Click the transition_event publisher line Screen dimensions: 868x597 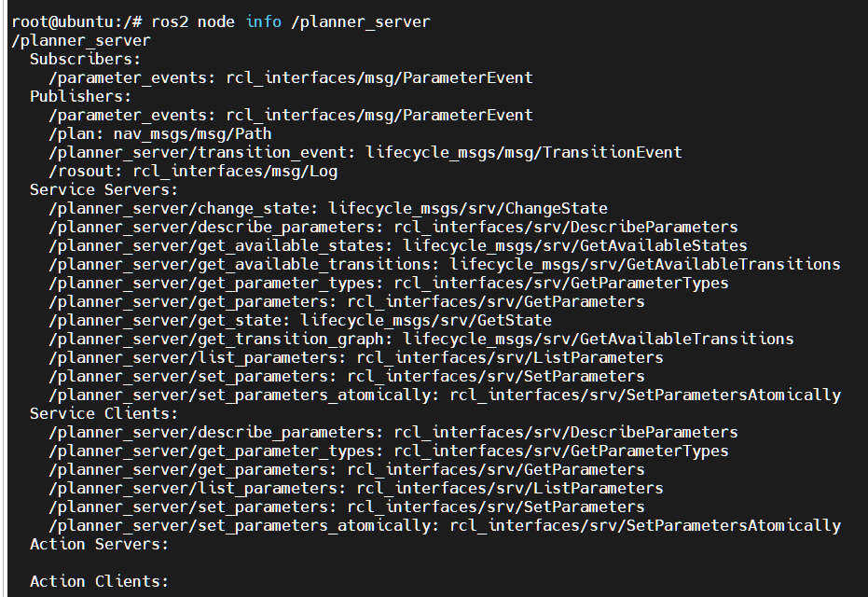click(365, 153)
